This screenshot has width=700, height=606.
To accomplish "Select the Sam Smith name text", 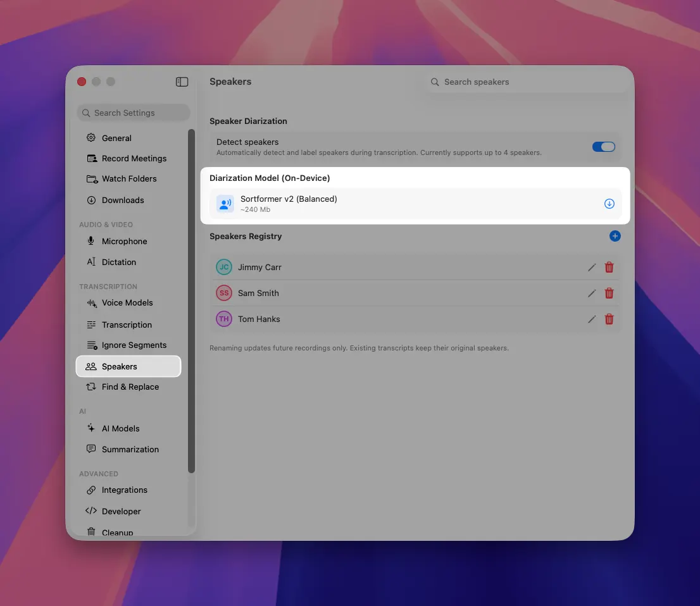I will [258, 293].
